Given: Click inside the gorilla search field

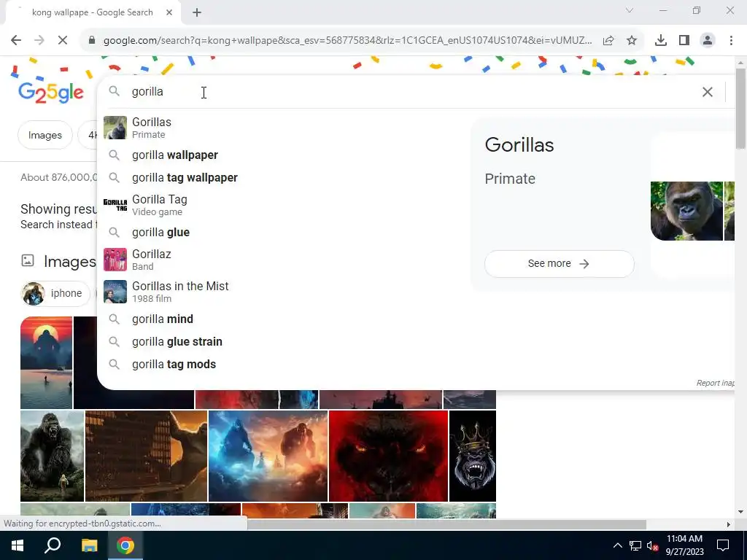Looking at the screenshot, I should (x=410, y=91).
